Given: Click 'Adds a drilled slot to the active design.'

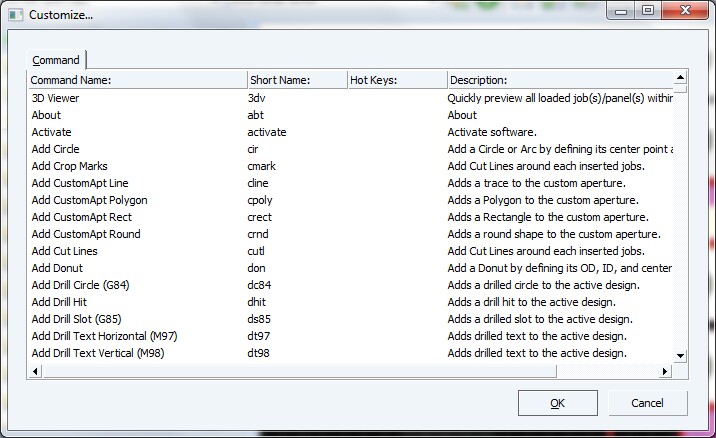Looking at the screenshot, I should [540, 319].
